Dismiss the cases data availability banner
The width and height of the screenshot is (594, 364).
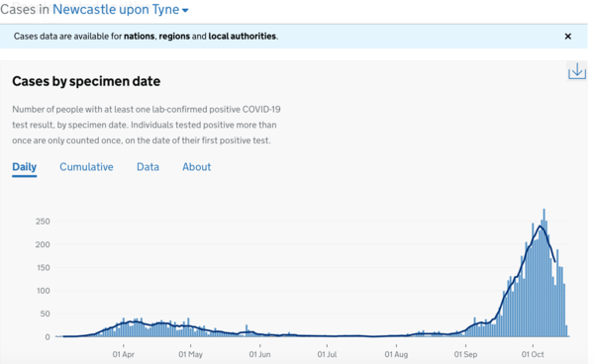568,37
